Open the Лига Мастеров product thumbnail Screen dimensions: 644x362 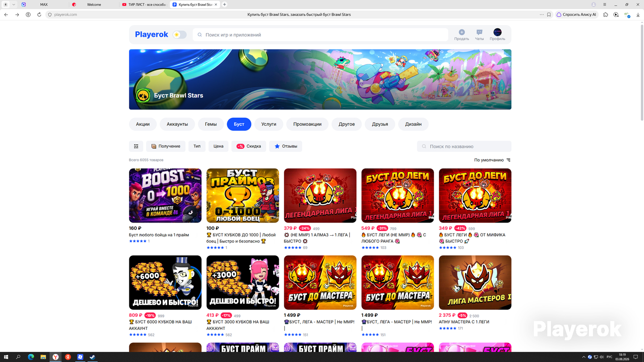click(x=475, y=282)
